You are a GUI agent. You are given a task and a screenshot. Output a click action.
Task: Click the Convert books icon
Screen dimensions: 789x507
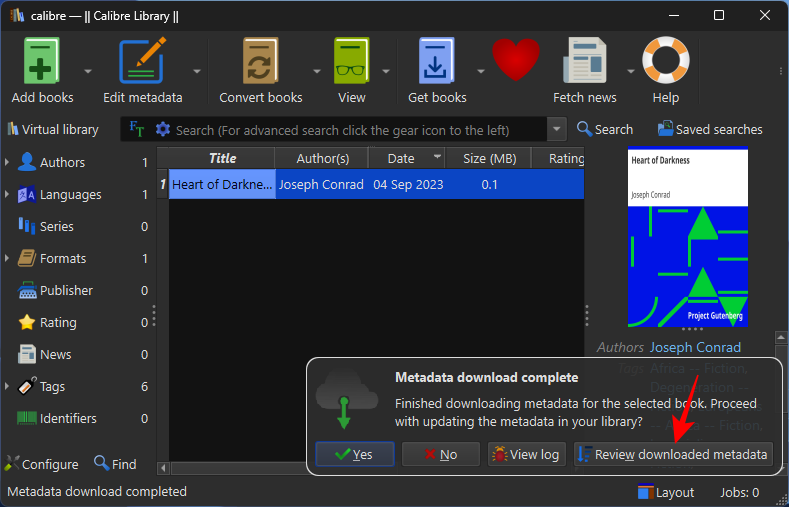click(x=260, y=61)
